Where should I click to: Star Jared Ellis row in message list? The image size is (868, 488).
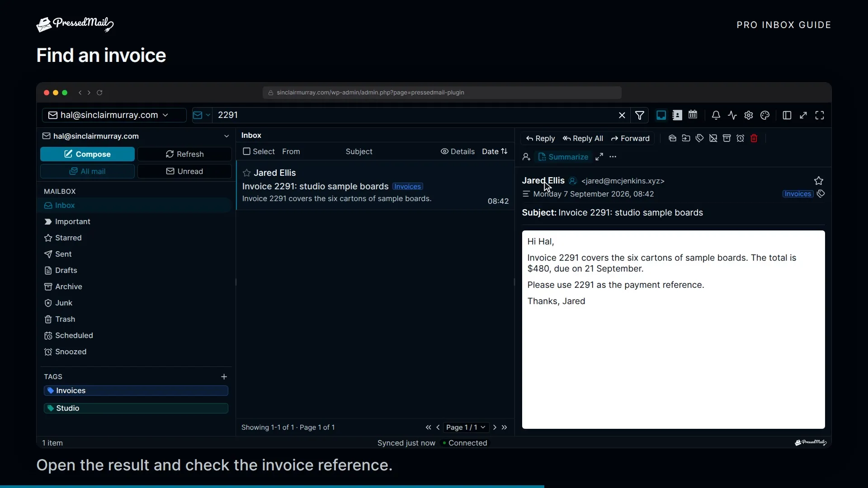tap(246, 173)
